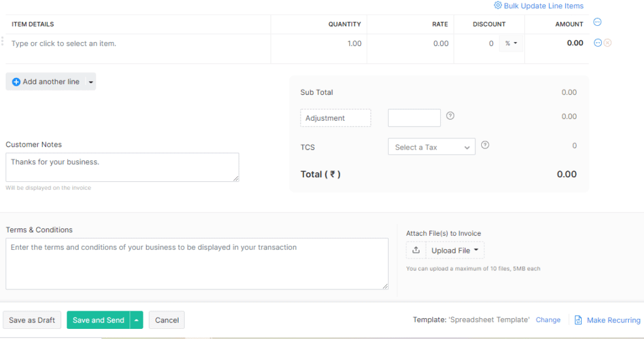Click the Terms & Conditions heading
The width and height of the screenshot is (644, 339).
tap(39, 230)
